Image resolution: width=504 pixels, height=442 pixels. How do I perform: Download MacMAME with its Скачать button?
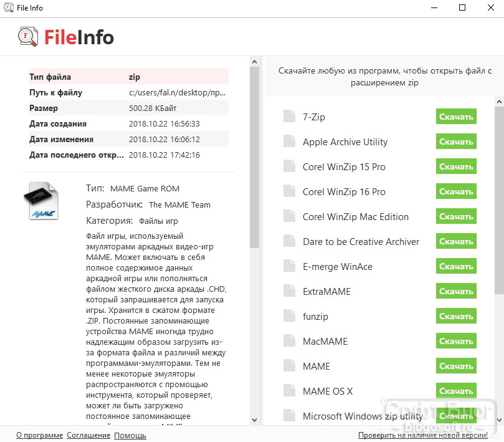[x=456, y=341]
